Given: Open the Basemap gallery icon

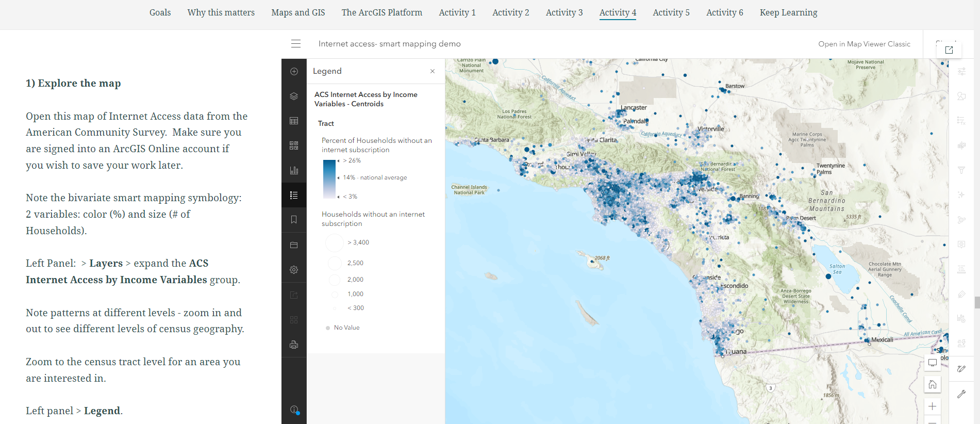Looking at the screenshot, I should (294, 145).
